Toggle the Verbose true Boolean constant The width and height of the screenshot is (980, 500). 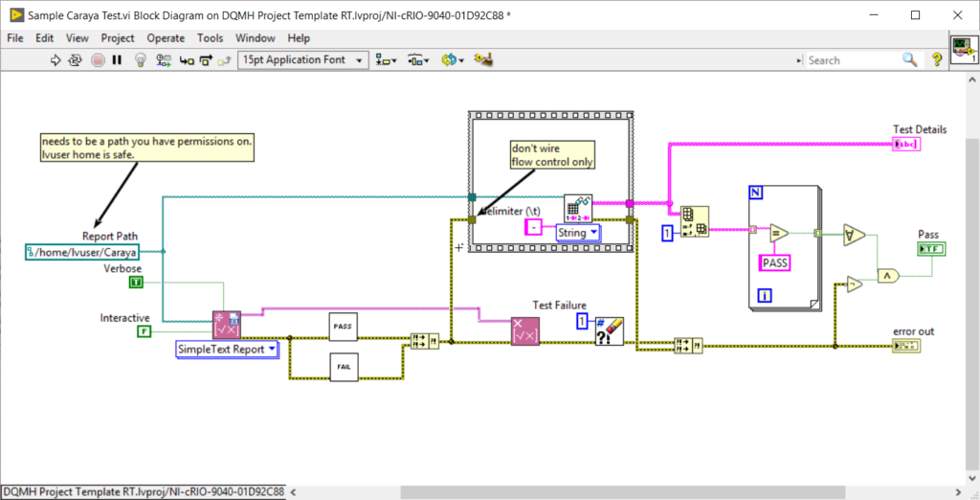click(136, 283)
